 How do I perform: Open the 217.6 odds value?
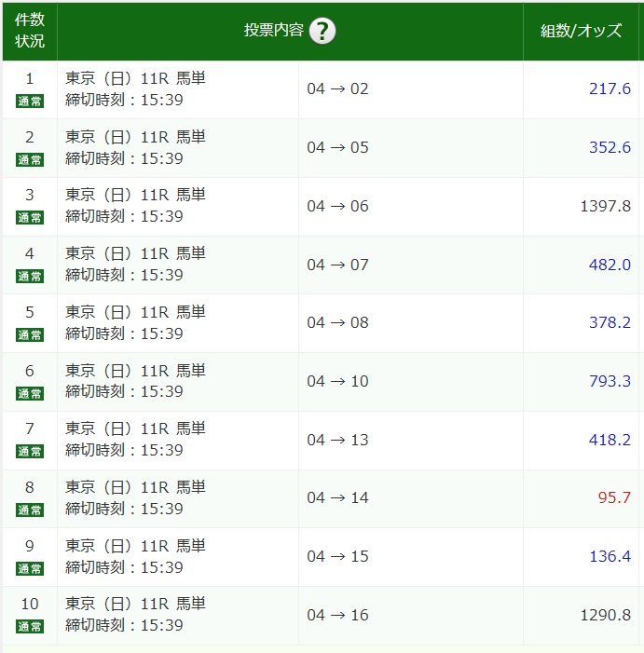(x=610, y=89)
